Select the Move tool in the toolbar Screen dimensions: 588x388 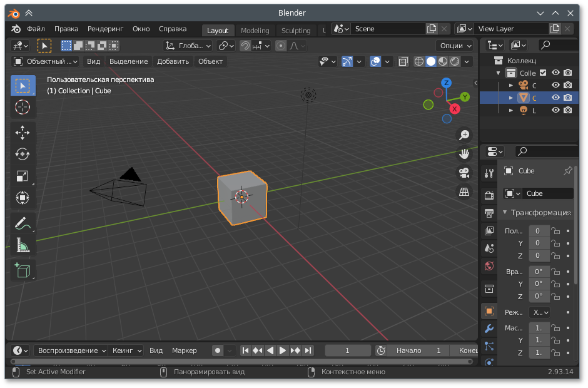pos(23,133)
